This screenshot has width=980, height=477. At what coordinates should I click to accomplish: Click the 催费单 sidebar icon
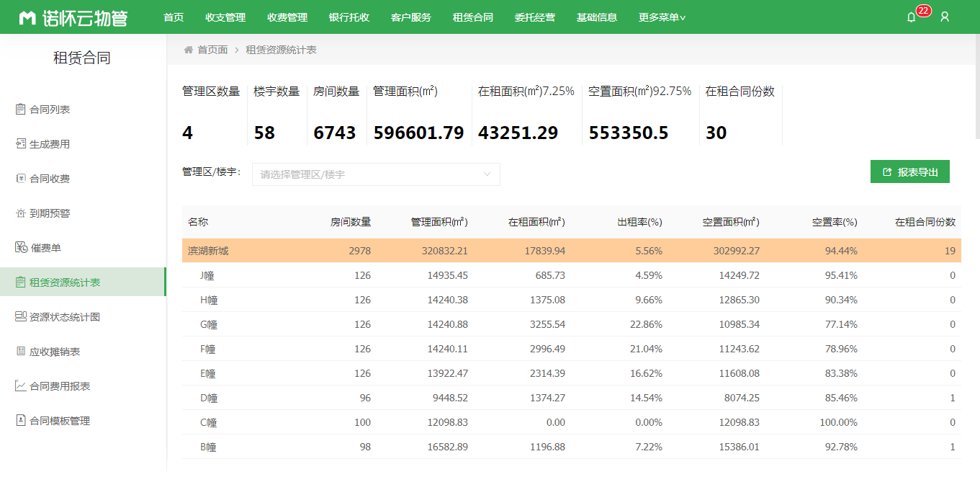tap(20, 248)
